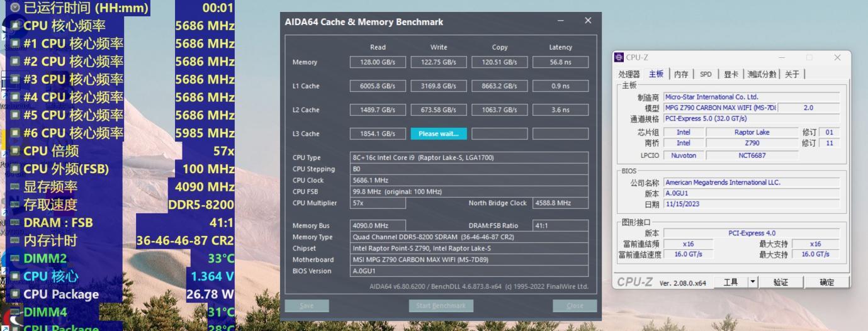Click the 验证 button in CPU-Z

781,282
